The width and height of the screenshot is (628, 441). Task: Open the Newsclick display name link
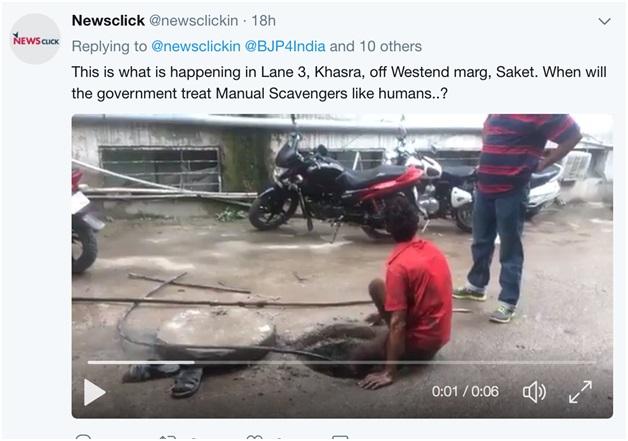(108, 20)
